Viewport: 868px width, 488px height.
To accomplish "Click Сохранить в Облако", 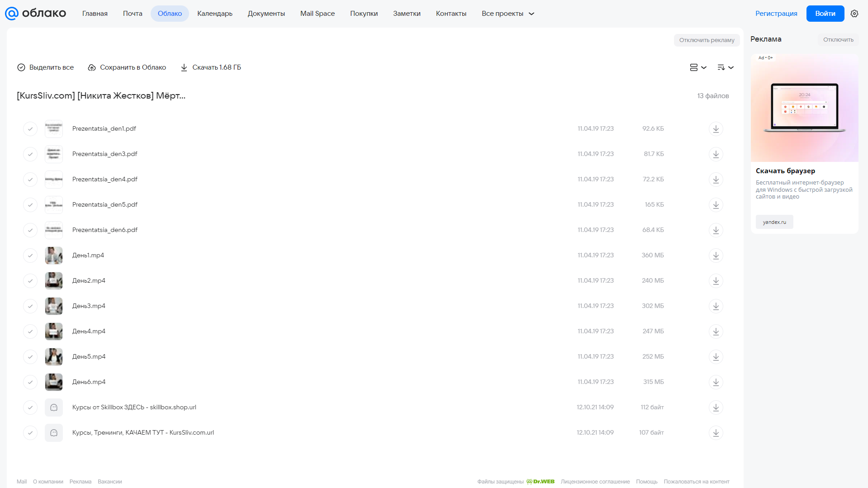I will coord(127,67).
